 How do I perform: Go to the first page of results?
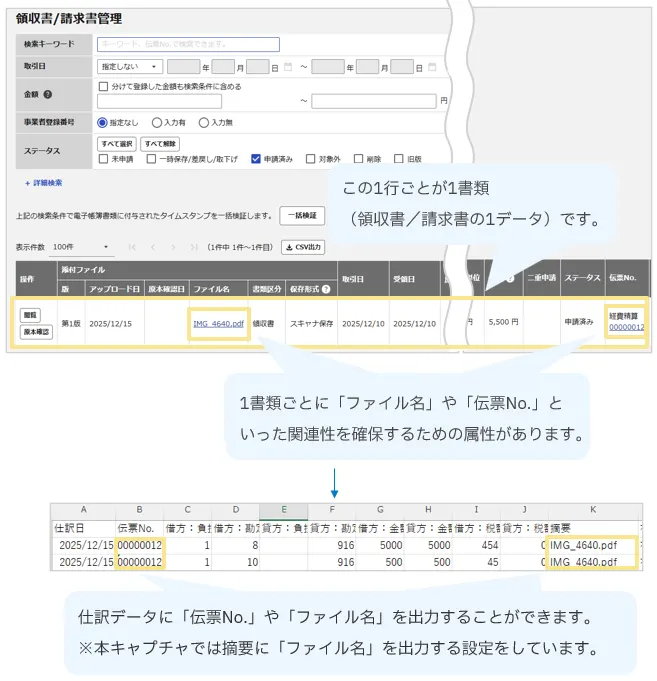tap(132, 247)
